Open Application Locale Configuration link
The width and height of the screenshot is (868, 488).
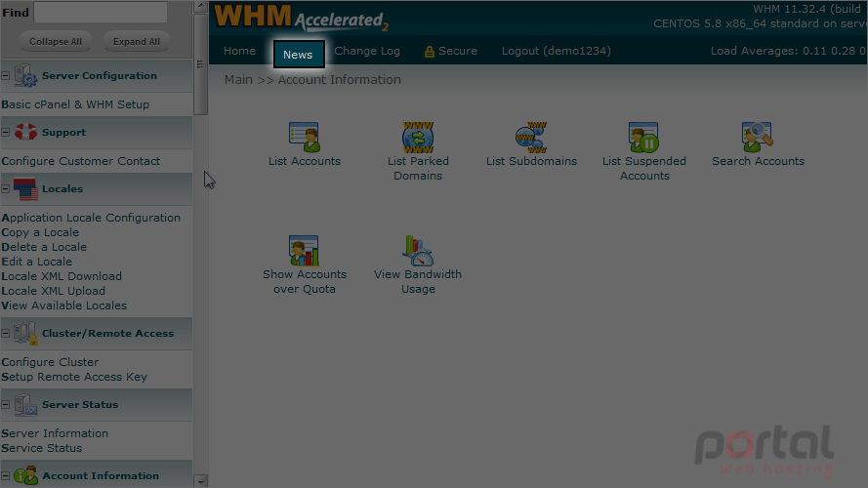tap(91, 218)
